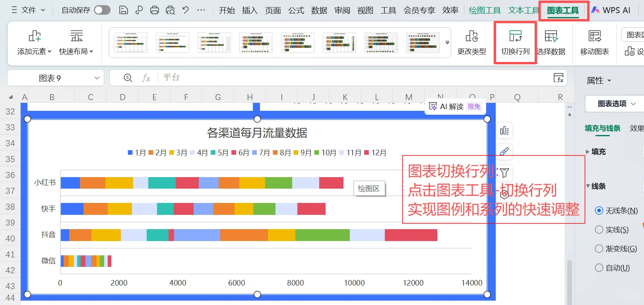Click the formula editor icon at bar end

(x=559, y=78)
